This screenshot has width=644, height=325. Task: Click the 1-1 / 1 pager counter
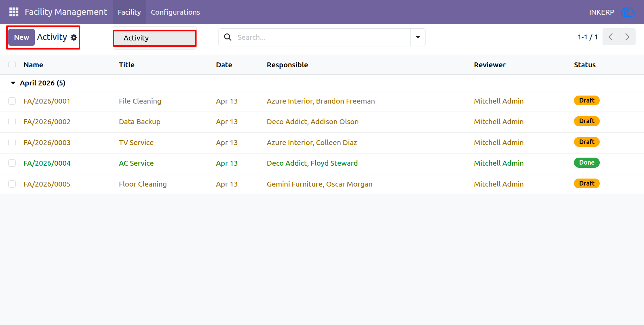(x=588, y=37)
